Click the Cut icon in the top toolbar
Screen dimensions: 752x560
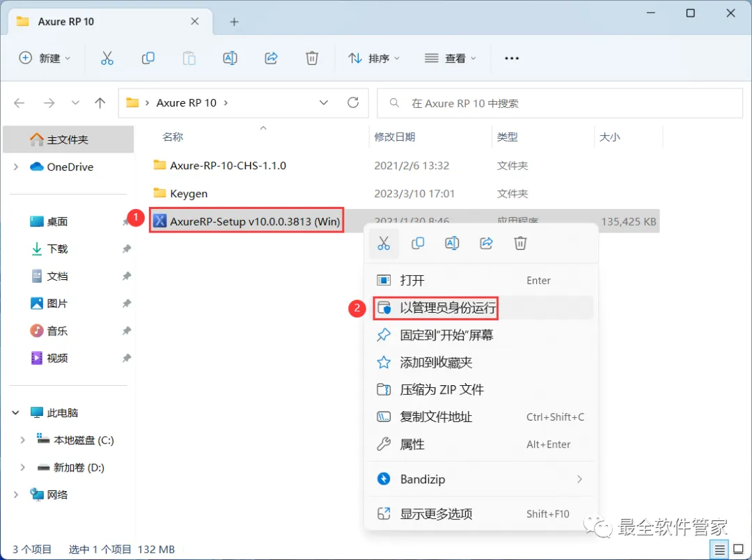107,58
